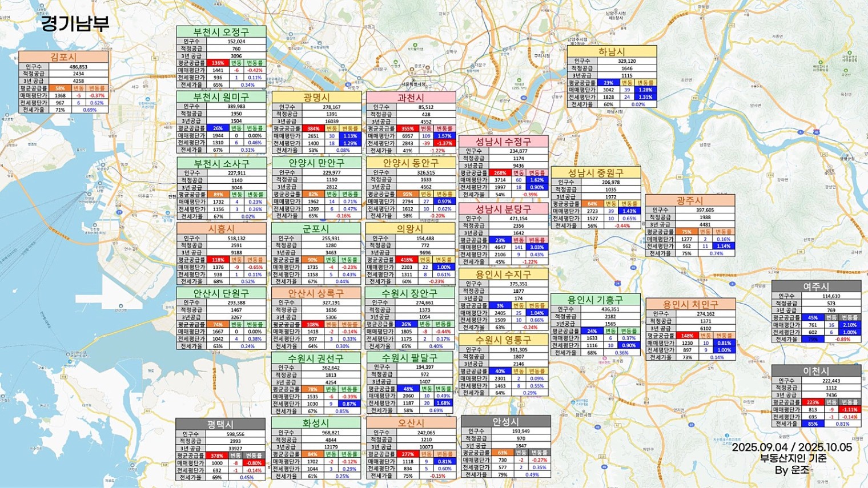Click the 수원시 영통구 header
Screen dimensions: 868x488
pyautogui.click(x=503, y=340)
